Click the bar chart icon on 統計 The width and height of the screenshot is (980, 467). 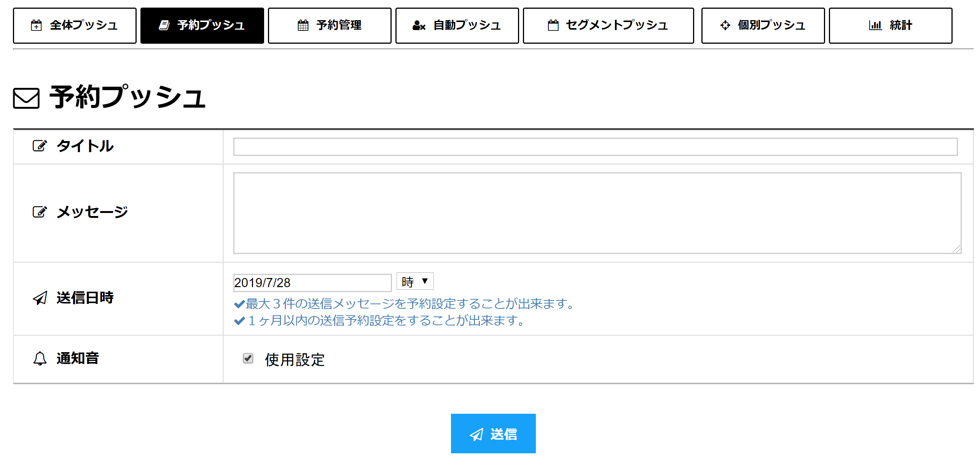point(875,25)
